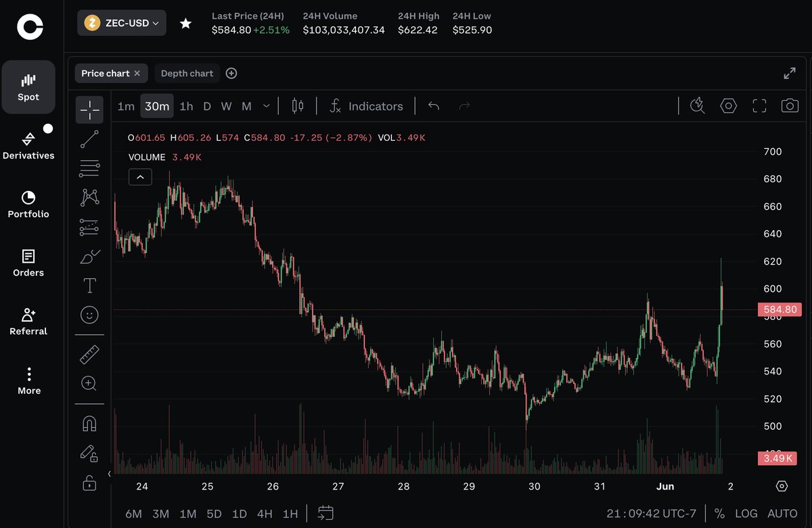
Task: Open the Spot trading section
Action: coord(28,87)
